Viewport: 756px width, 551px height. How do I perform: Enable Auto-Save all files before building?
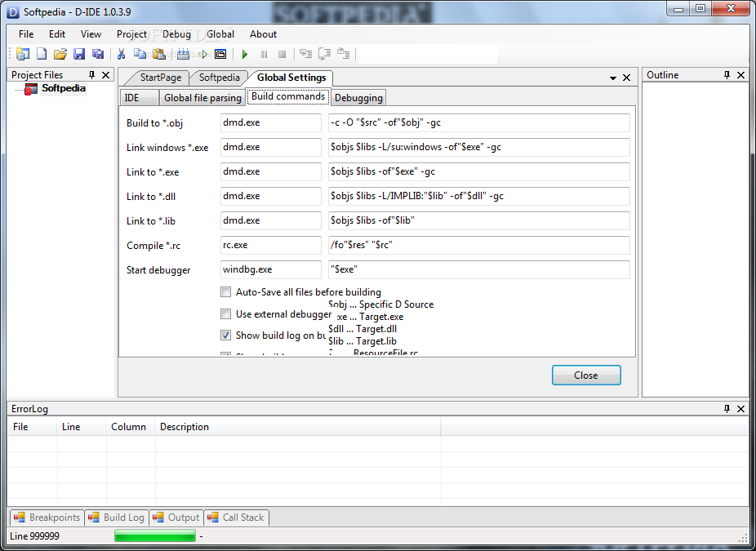click(x=225, y=291)
